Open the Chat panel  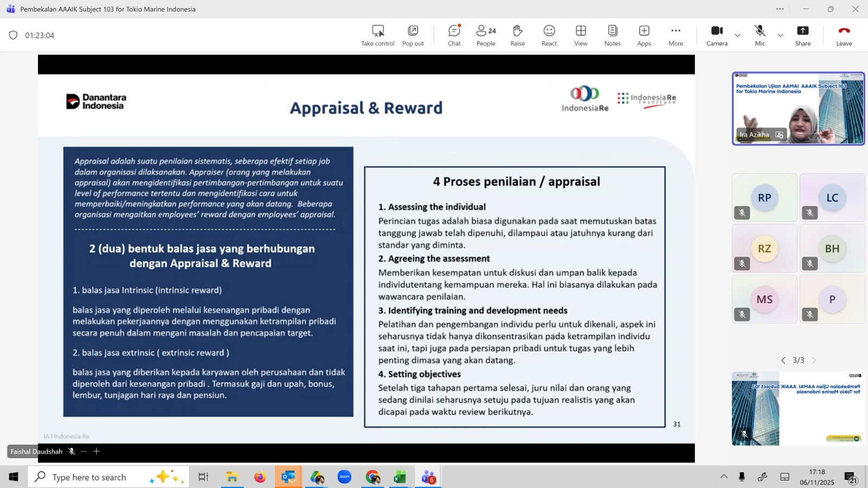click(454, 35)
